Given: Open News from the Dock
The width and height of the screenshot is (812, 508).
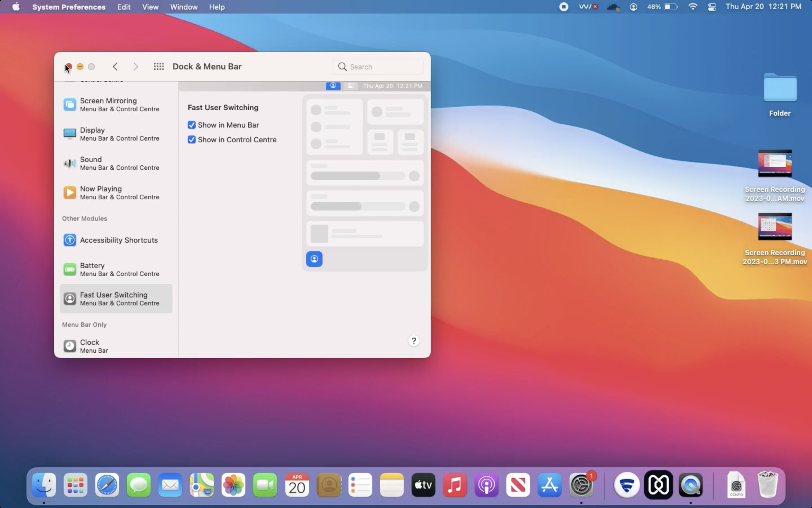Looking at the screenshot, I should click(518, 485).
